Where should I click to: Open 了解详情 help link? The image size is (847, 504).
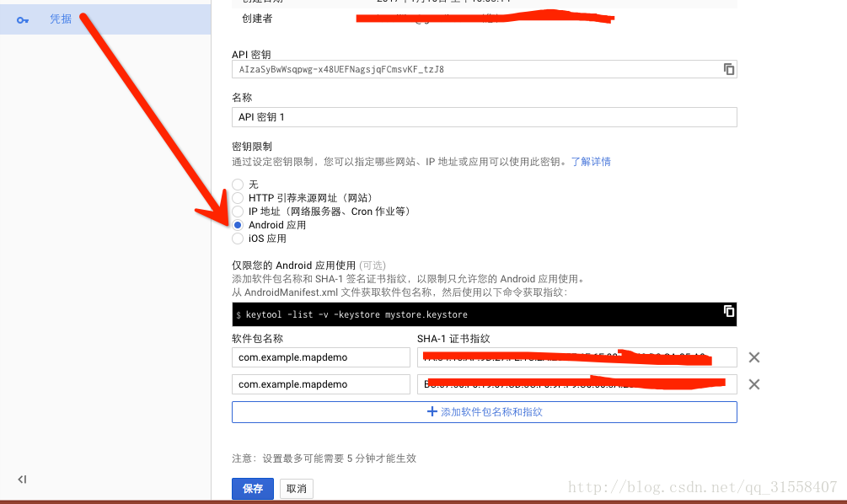(592, 161)
